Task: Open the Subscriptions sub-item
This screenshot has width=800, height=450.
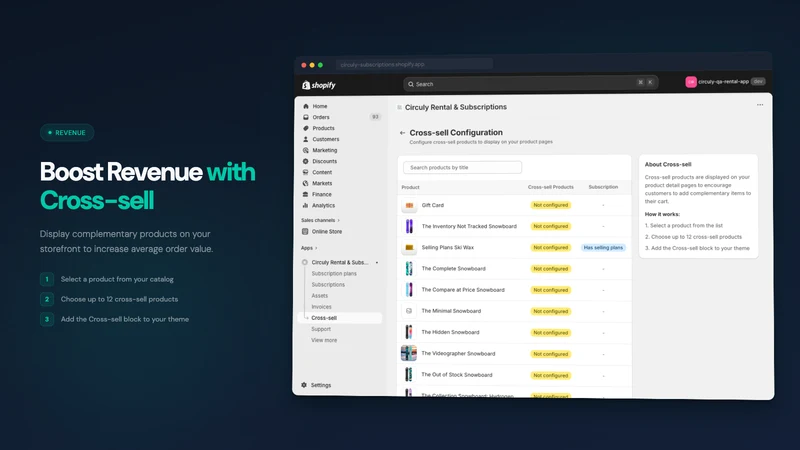Action: [328, 285]
